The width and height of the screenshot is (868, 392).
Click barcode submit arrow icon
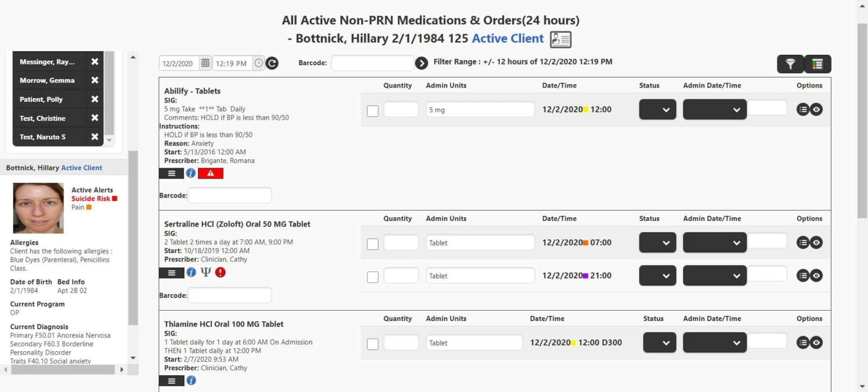pyautogui.click(x=422, y=64)
